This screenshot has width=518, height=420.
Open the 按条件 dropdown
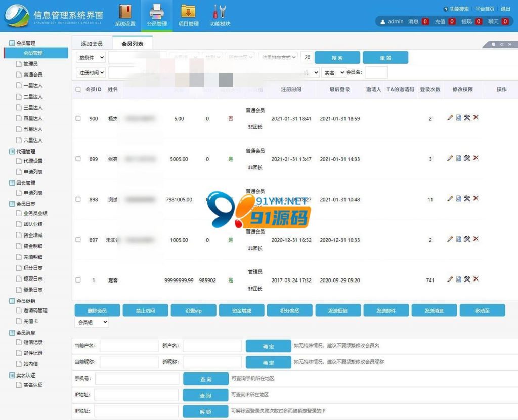click(x=91, y=57)
